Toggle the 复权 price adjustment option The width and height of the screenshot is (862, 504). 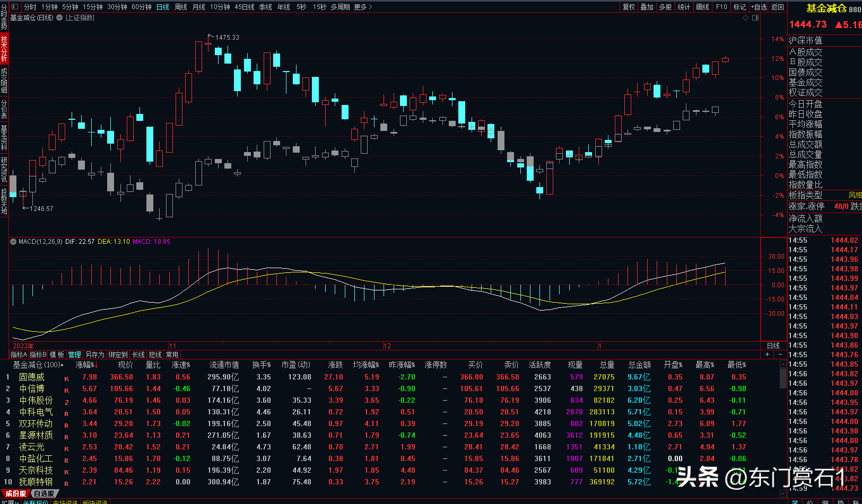(x=629, y=7)
